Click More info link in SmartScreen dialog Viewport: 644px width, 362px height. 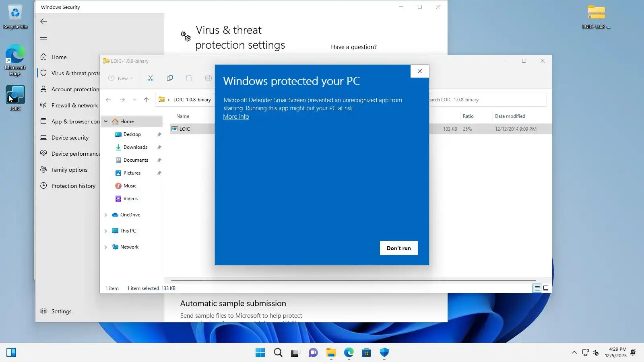(x=236, y=117)
